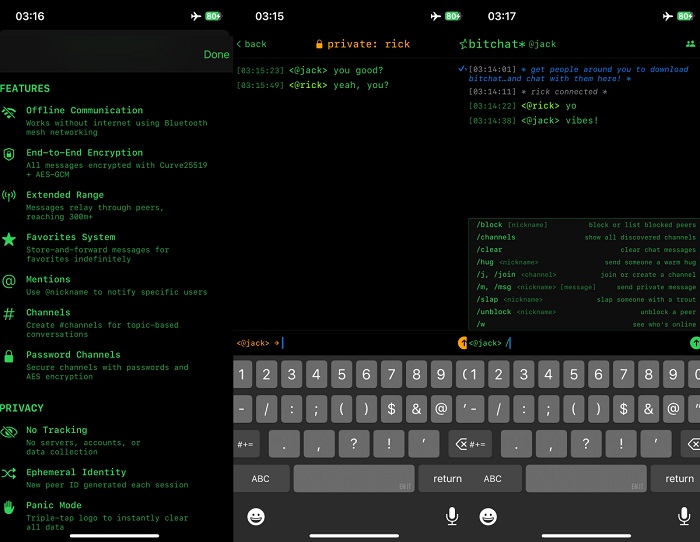Choose the /clear command suggestion

pyautogui.click(x=585, y=250)
